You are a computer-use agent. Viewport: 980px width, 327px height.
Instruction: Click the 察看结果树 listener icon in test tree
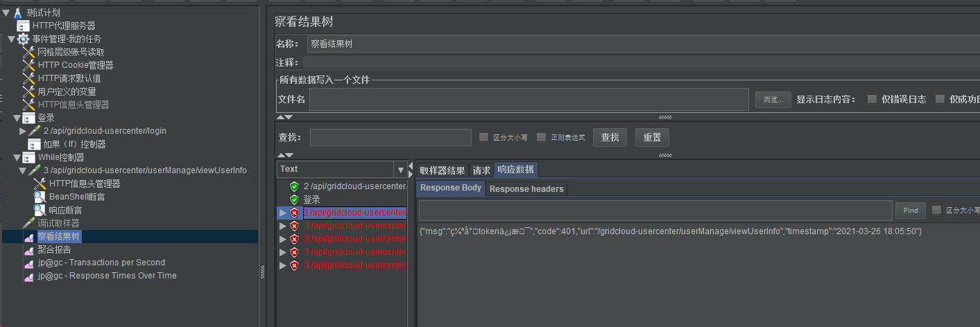[28, 237]
